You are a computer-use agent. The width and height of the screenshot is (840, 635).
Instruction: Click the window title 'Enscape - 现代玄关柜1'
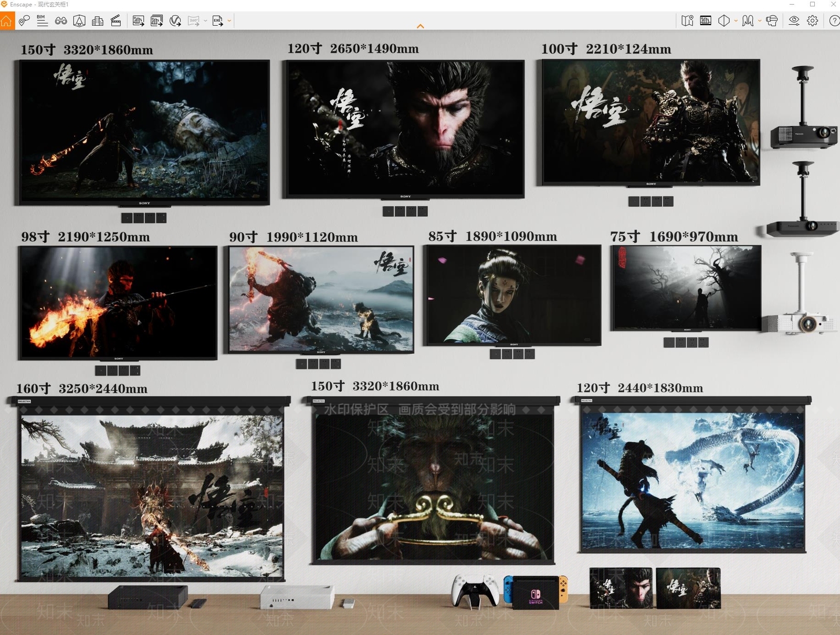coord(39,4)
